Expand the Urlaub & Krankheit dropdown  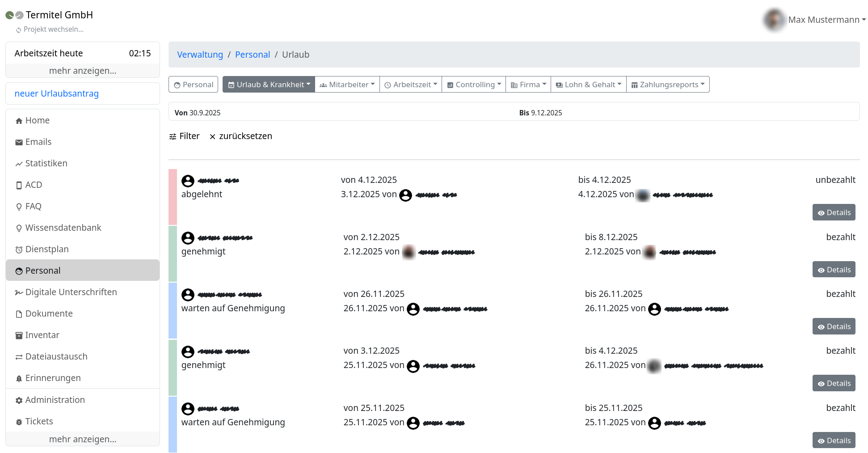pyautogui.click(x=269, y=85)
